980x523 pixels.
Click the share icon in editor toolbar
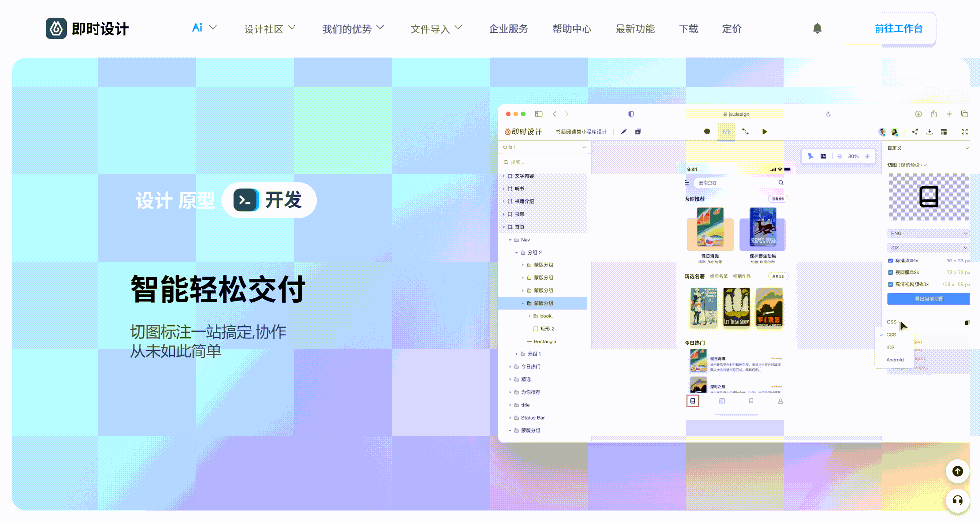click(x=915, y=132)
